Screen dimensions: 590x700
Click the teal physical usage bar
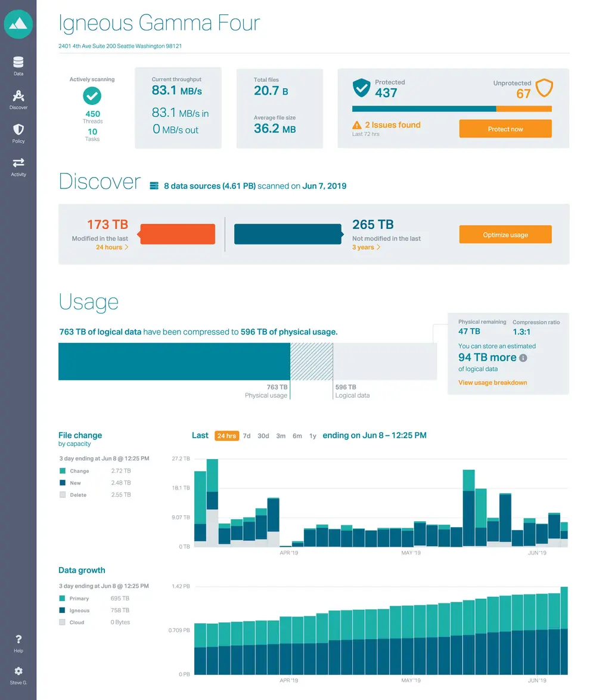[174, 361]
